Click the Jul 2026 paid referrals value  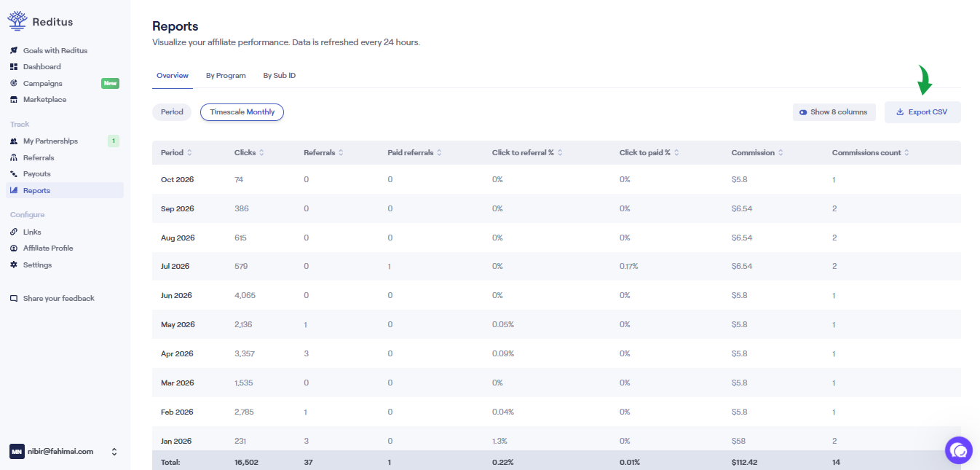[390, 267]
